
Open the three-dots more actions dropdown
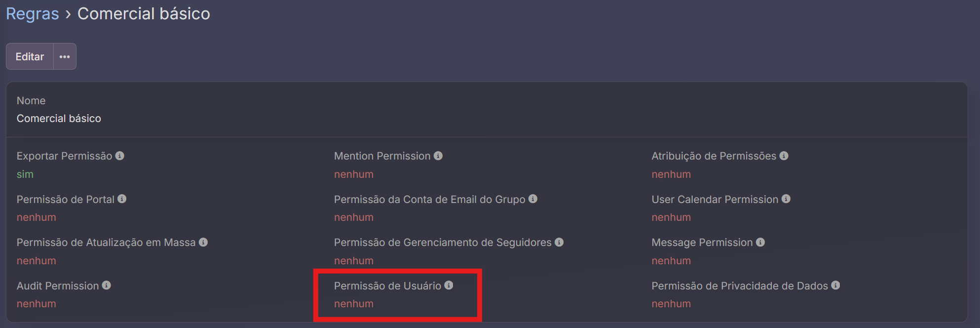click(65, 57)
